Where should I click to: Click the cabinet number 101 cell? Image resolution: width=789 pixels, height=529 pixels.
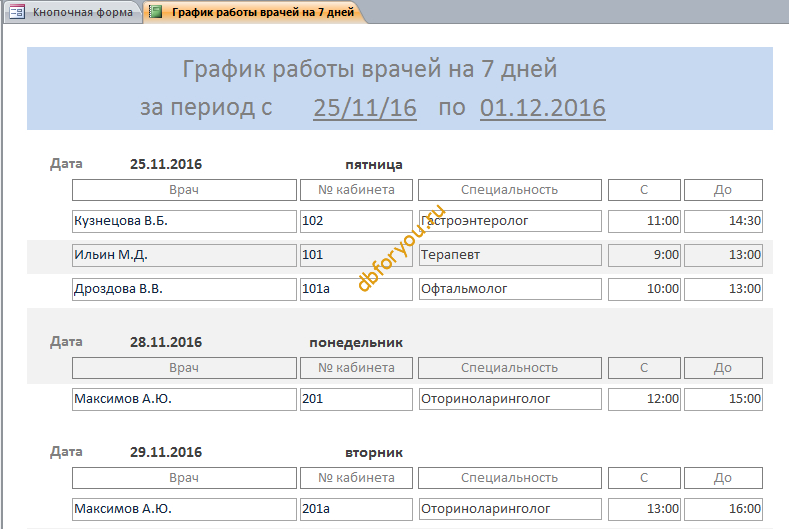pyautogui.click(x=356, y=255)
